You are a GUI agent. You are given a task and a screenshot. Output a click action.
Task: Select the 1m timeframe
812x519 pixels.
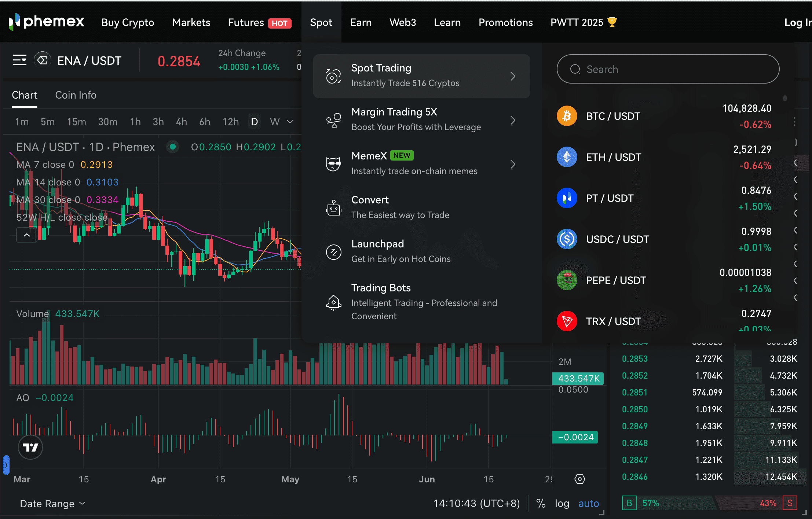(22, 122)
